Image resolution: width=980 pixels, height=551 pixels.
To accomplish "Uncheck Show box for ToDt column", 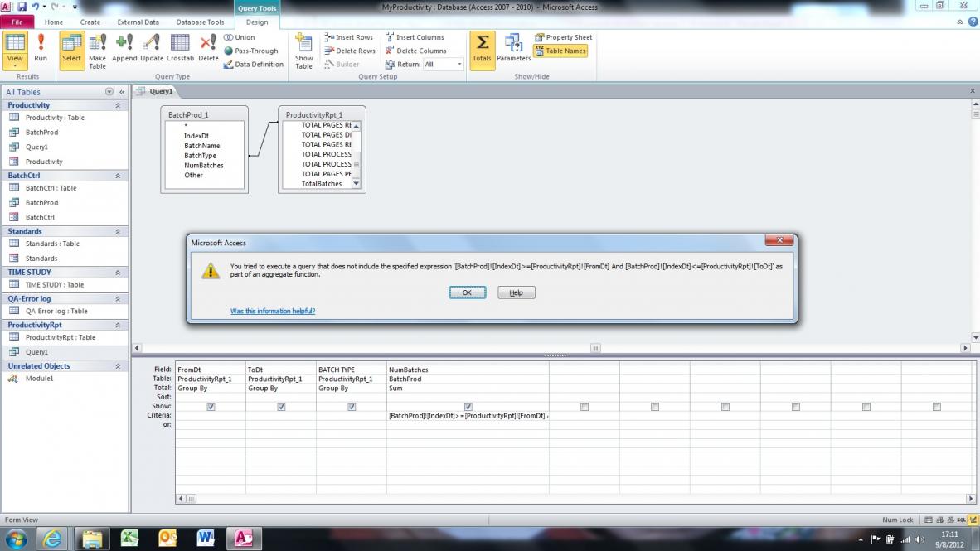I will [x=281, y=407].
